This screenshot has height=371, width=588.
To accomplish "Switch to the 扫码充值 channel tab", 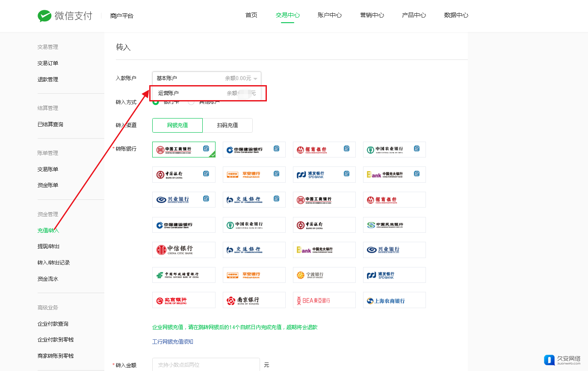I will [228, 125].
